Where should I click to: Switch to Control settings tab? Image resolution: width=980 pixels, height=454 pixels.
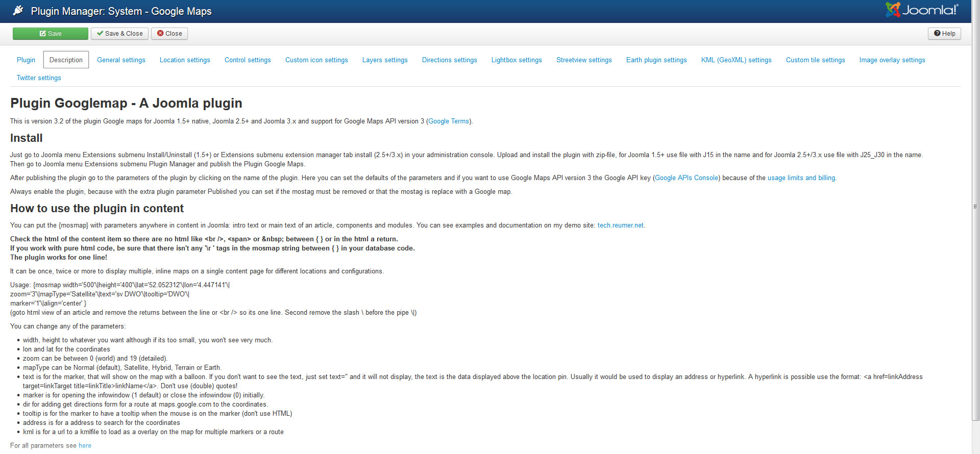click(x=248, y=60)
